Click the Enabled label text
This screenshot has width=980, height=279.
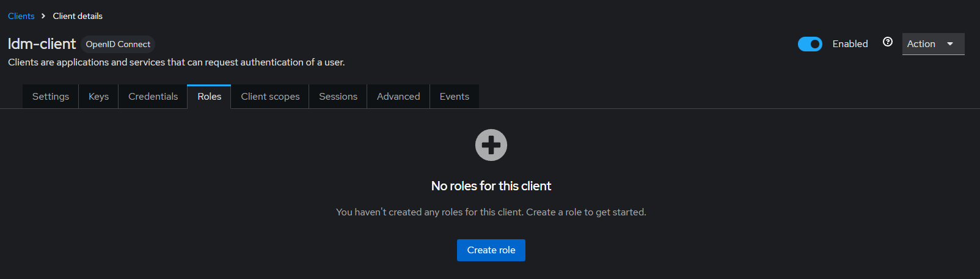tap(850, 44)
